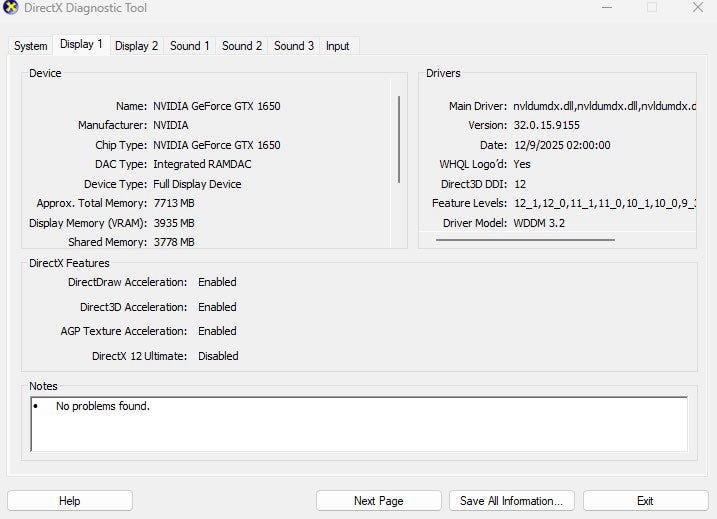Click Full Display Device text
717x519 pixels.
pyautogui.click(x=197, y=184)
